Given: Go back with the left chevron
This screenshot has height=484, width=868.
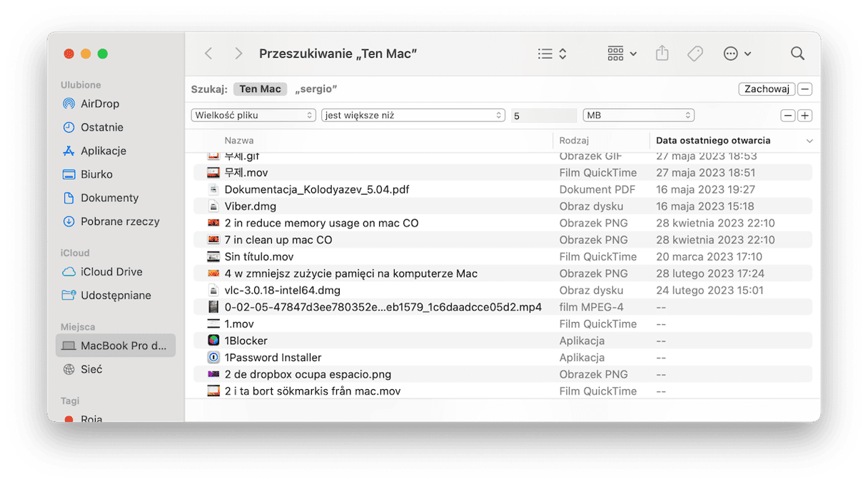Looking at the screenshot, I should point(208,54).
